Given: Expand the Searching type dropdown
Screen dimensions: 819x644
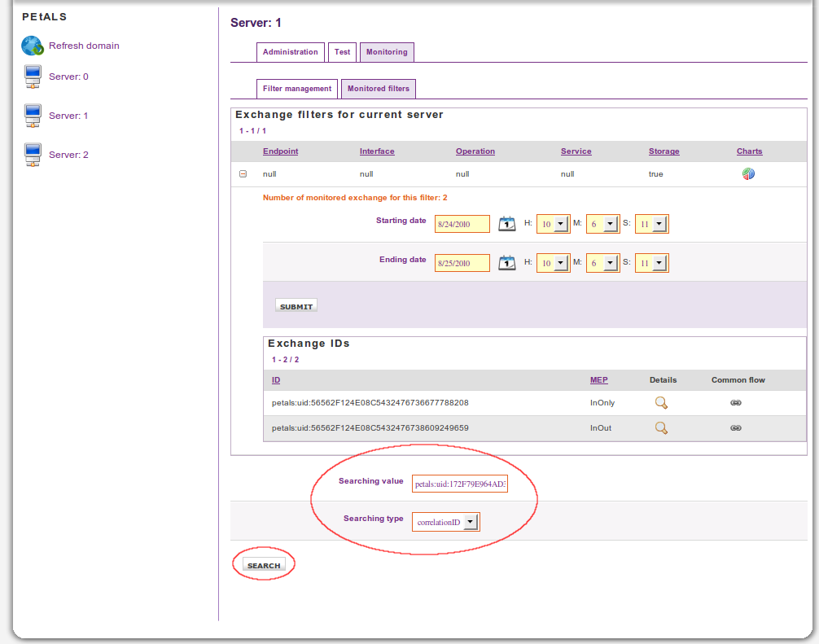Looking at the screenshot, I should point(470,522).
